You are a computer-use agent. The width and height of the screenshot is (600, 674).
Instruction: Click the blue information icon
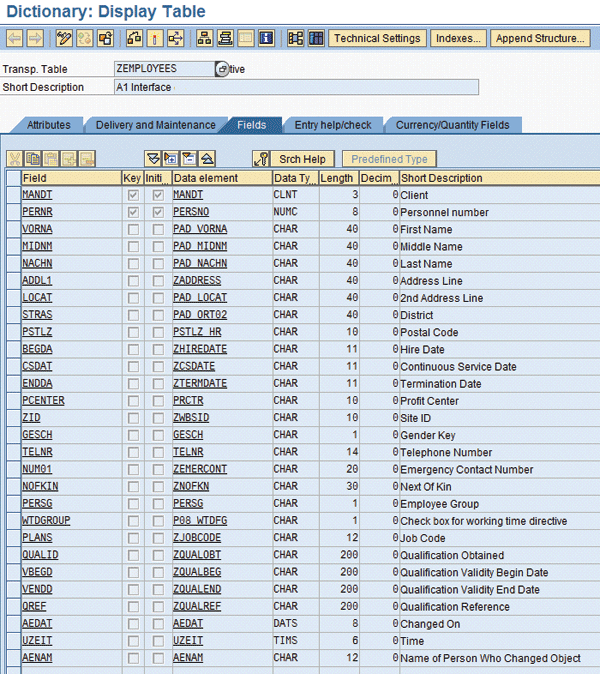pyautogui.click(x=266, y=39)
